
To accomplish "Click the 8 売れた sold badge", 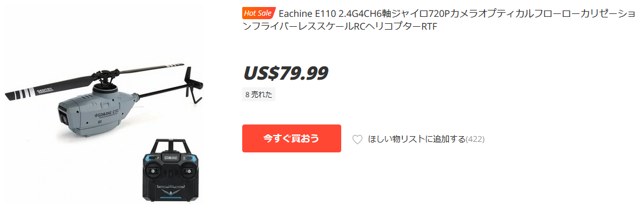I will click(259, 94).
